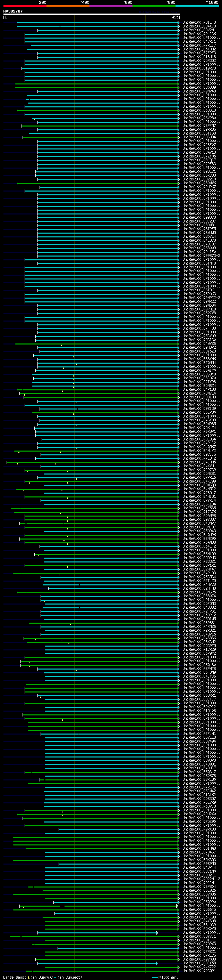This screenshot has width=222, height=980.
Task: Click label UniRef100_Q9NR22-2
Action: coord(201,298)
